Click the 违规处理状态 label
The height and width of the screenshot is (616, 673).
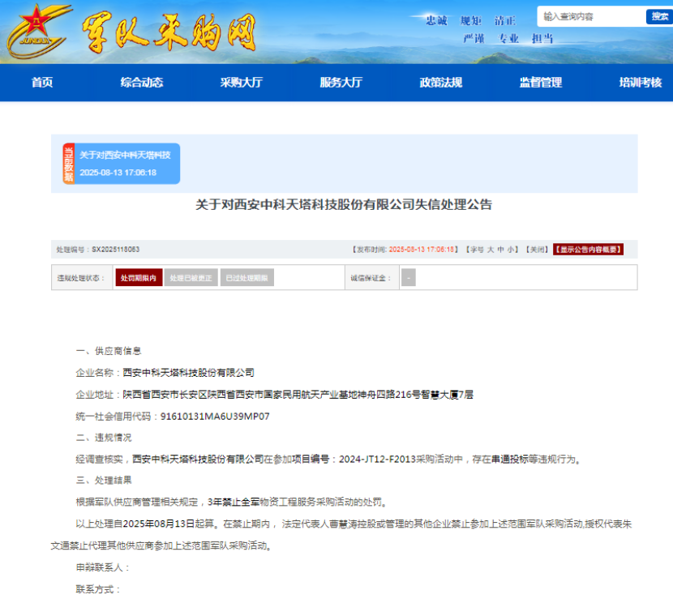[x=81, y=278]
